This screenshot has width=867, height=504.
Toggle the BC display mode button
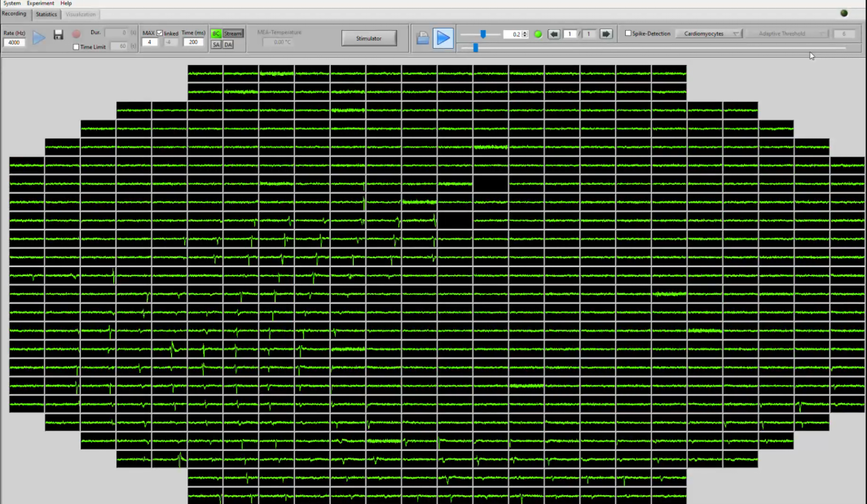point(216,33)
